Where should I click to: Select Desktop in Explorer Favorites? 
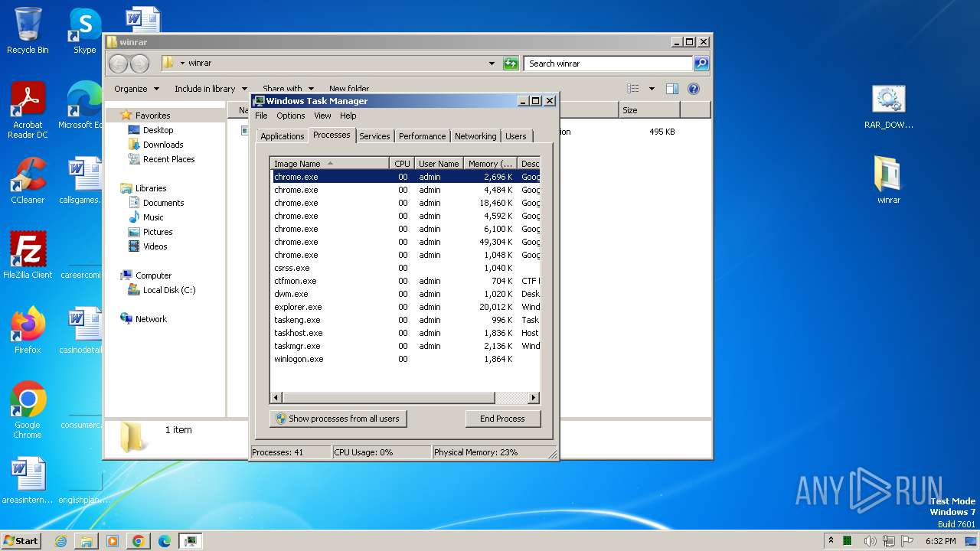coord(158,130)
